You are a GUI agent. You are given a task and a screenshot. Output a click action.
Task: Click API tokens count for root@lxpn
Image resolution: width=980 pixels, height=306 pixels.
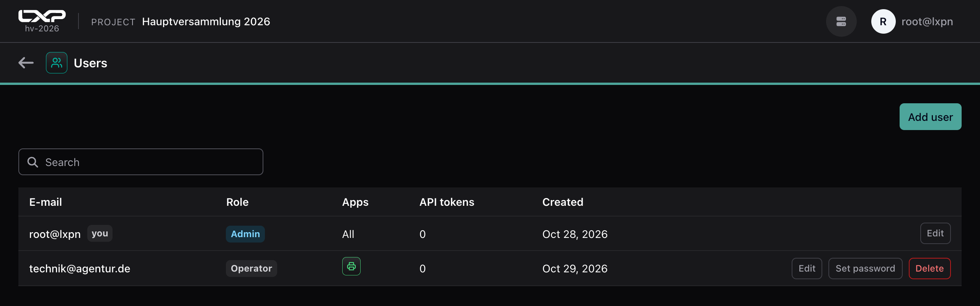pos(423,234)
